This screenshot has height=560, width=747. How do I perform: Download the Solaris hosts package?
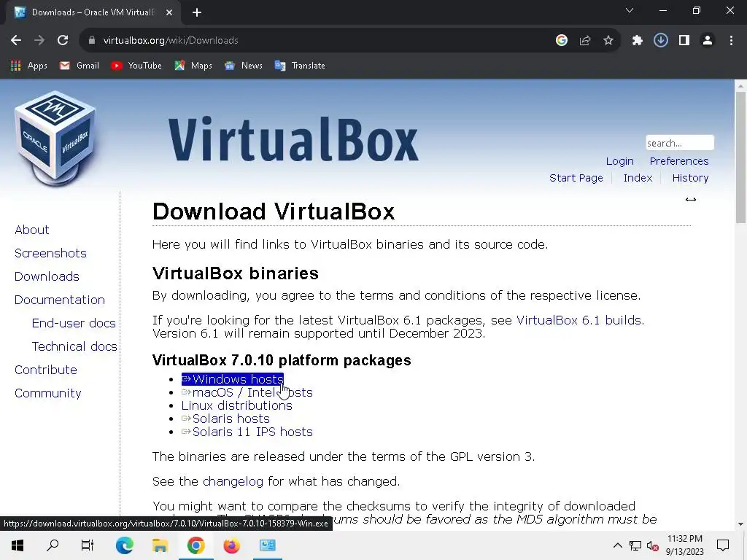point(225,419)
